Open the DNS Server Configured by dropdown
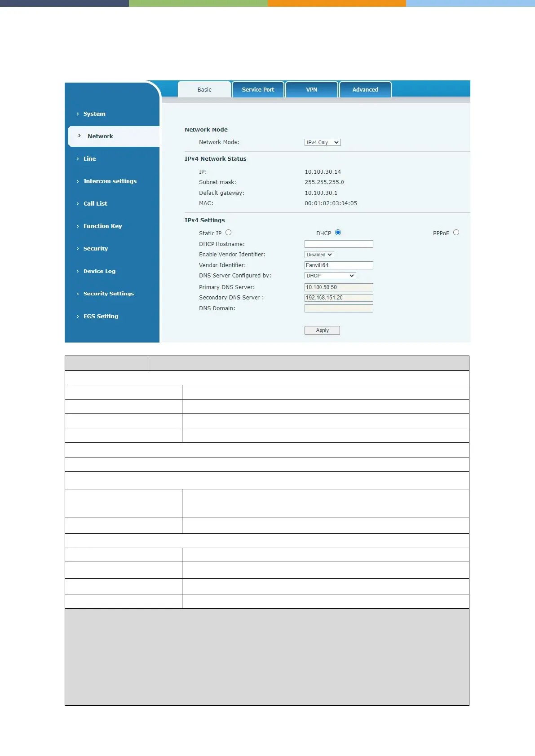 click(x=330, y=276)
